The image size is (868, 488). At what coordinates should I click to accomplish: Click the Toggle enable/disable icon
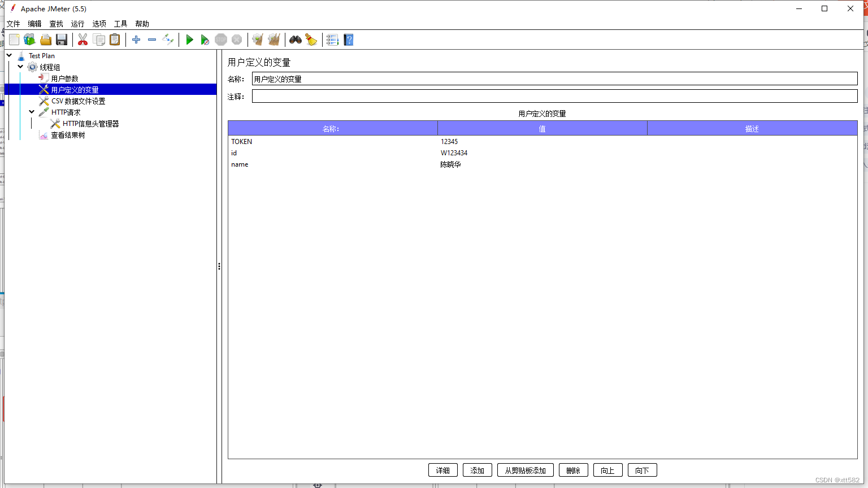point(168,40)
